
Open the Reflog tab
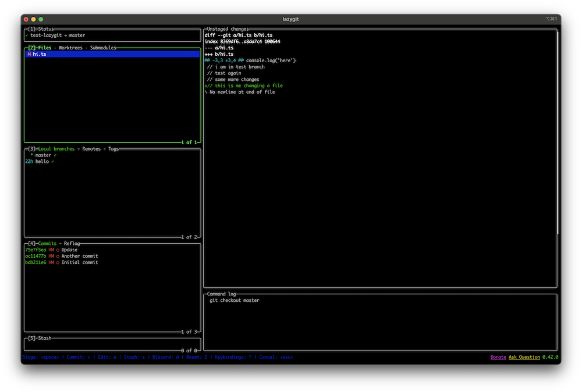[x=72, y=244]
